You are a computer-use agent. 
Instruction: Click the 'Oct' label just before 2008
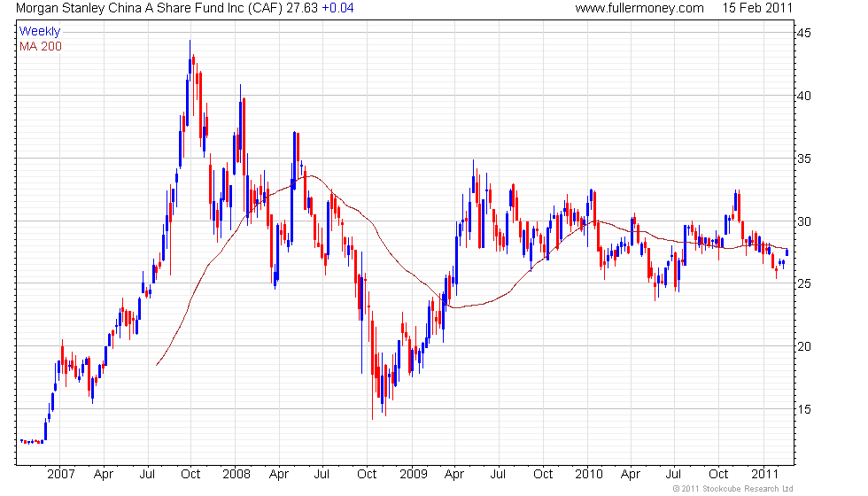190,474
